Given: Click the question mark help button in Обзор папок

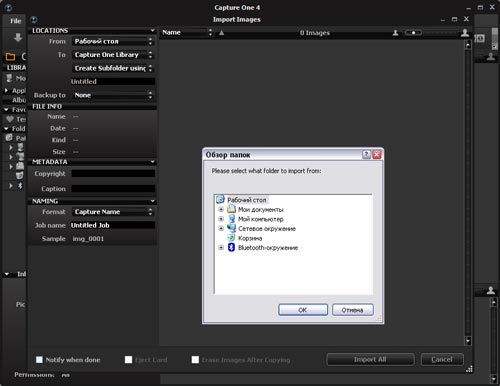Looking at the screenshot, I should (366, 154).
